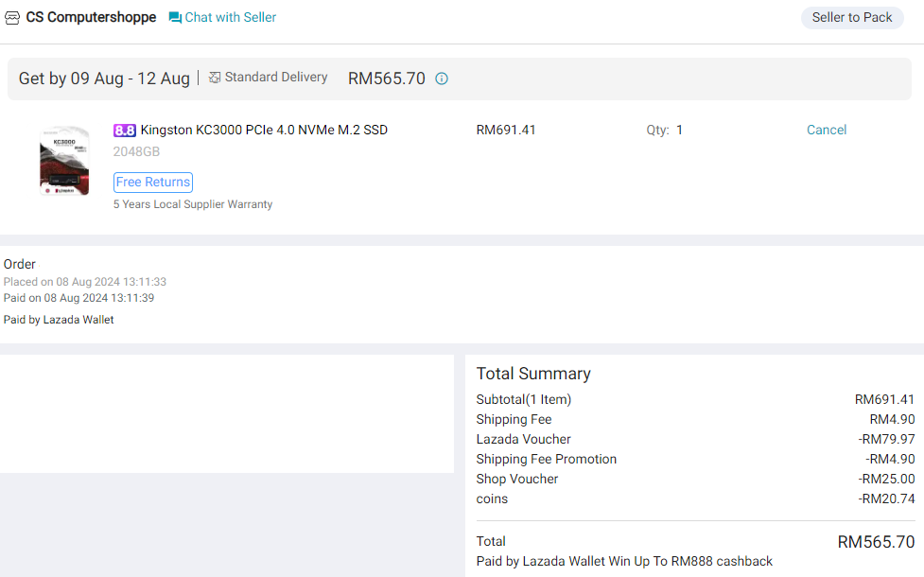Click the Lazada Voucher discount row

[695, 439]
